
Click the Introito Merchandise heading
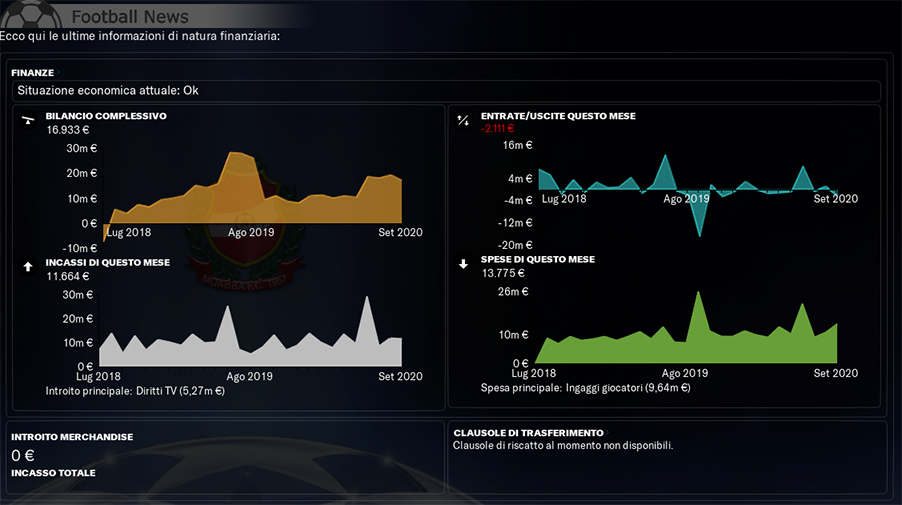pos(72,437)
